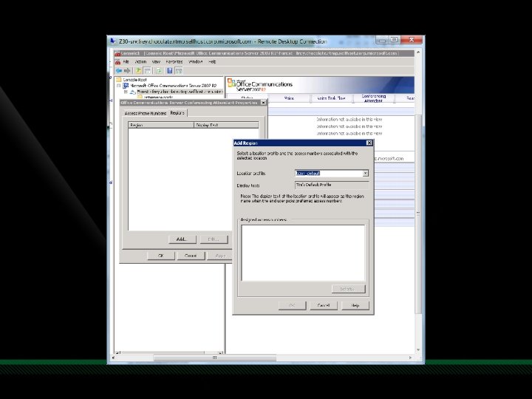532x399 pixels.
Task: Select the Regions tab
Action: pyautogui.click(x=177, y=112)
